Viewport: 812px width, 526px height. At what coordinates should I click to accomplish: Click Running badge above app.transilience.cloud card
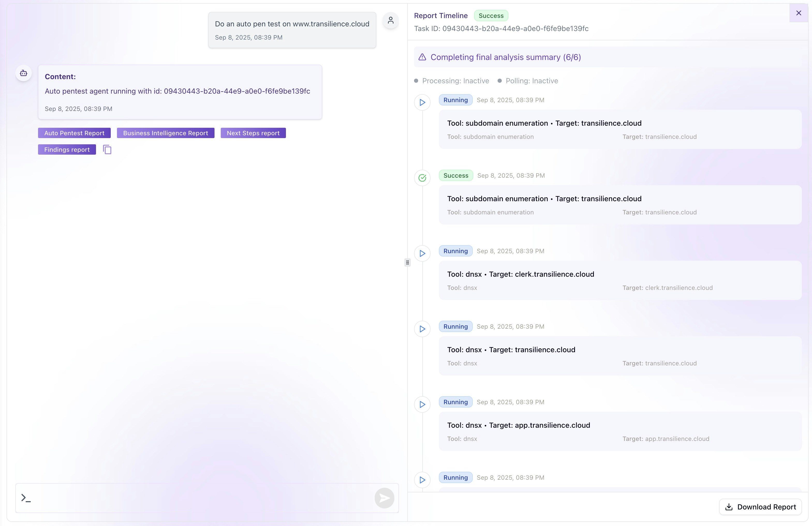pyautogui.click(x=455, y=402)
